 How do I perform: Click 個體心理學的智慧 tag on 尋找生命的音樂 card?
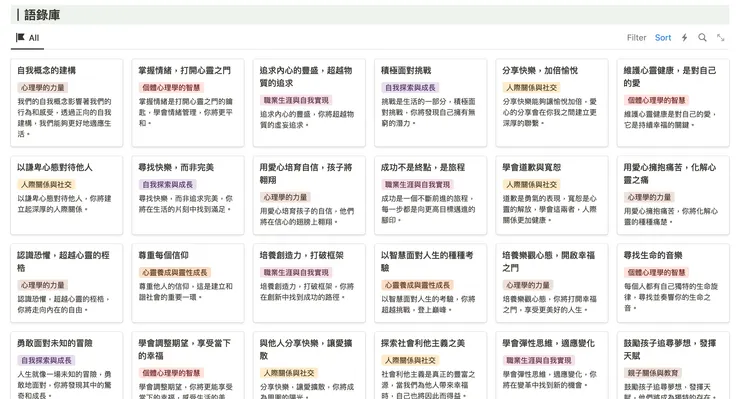656,272
